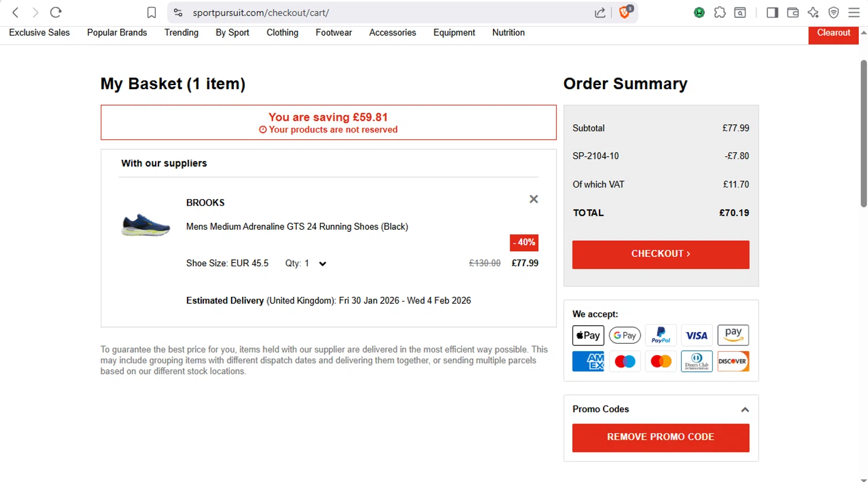
Task: Click 'Your products are not reserved' notice
Action: click(x=328, y=130)
